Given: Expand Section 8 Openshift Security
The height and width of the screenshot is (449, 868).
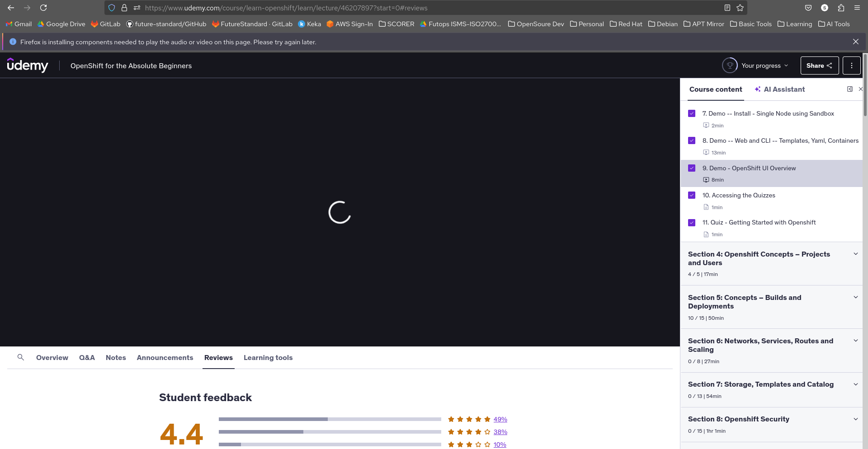Looking at the screenshot, I should click(772, 425).
